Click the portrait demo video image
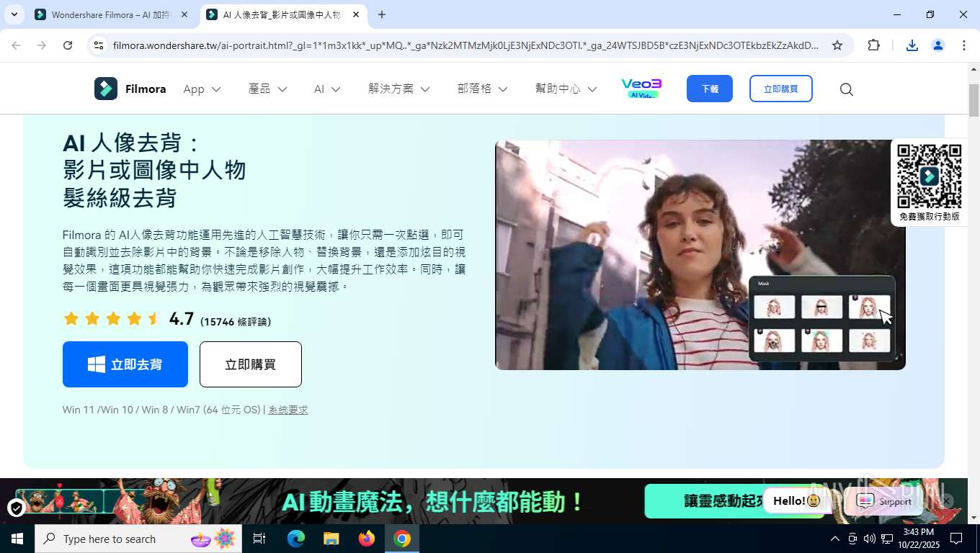The width and height of the screenshot is (980, 553). pyautogui.click(x=700, y=255)
